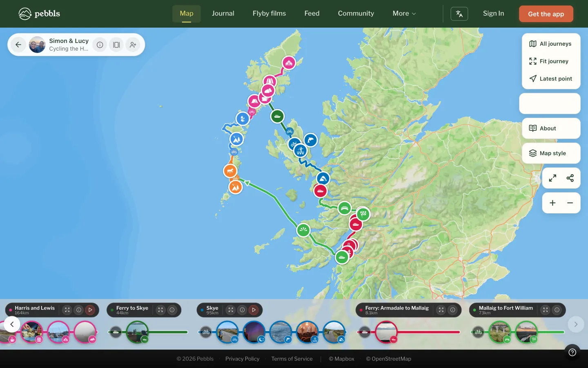Screen dimensions: 588x368
Task: Fit Harris and Lewis section on map
Action: pos(67,310)
